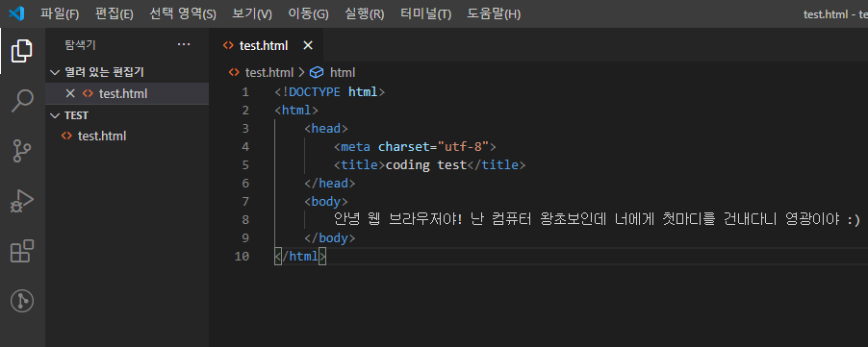Open the Git graph icon in activity bar
The width and height of the screenshot is (868, 347).
(x=22, y=301)
